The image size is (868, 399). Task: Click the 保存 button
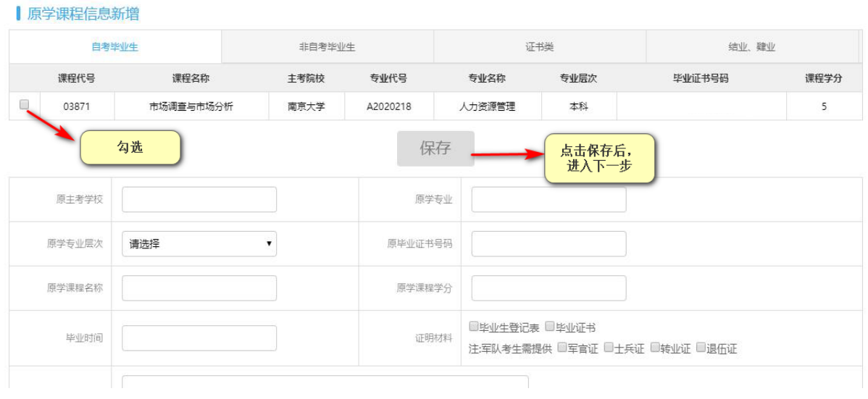[x=435, y=148]
